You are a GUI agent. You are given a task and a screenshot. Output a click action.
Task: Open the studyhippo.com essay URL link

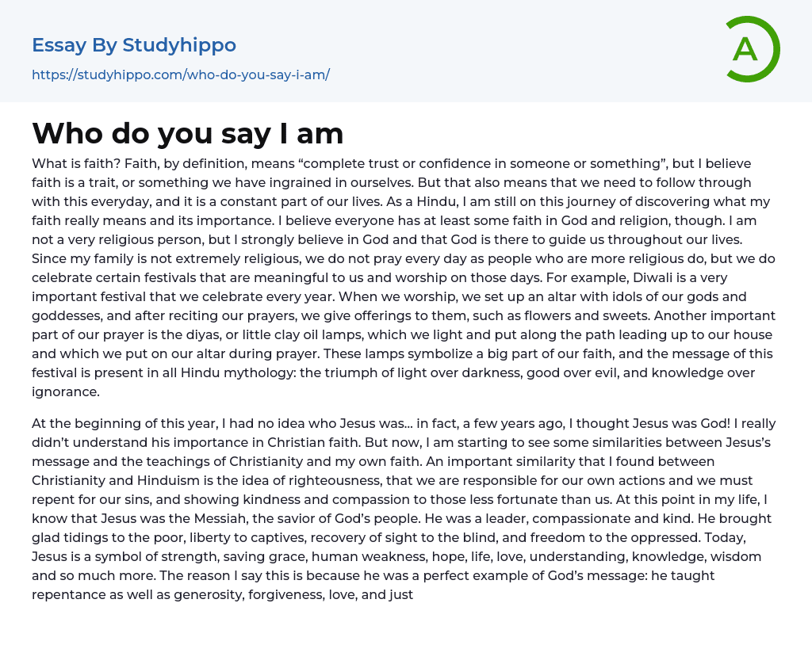tap(180, 74)
